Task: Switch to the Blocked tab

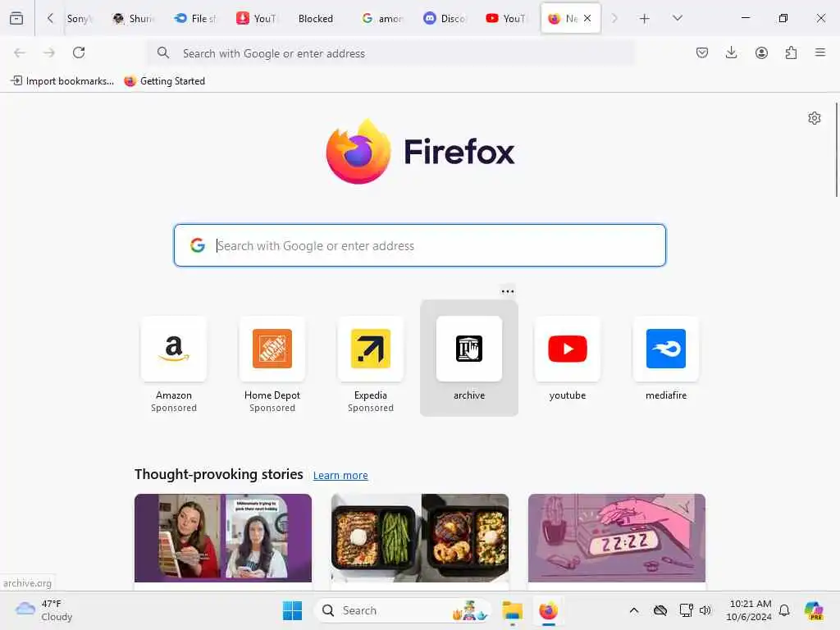Action: (316, 19)
